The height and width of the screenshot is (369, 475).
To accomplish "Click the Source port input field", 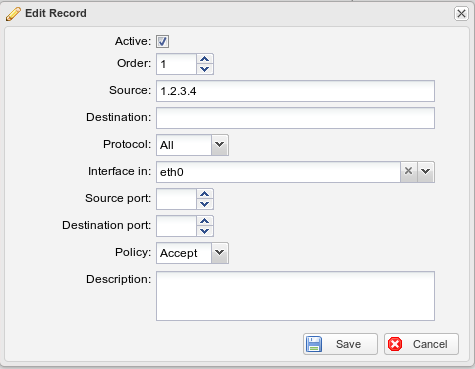I will click(x=176, y=199).
